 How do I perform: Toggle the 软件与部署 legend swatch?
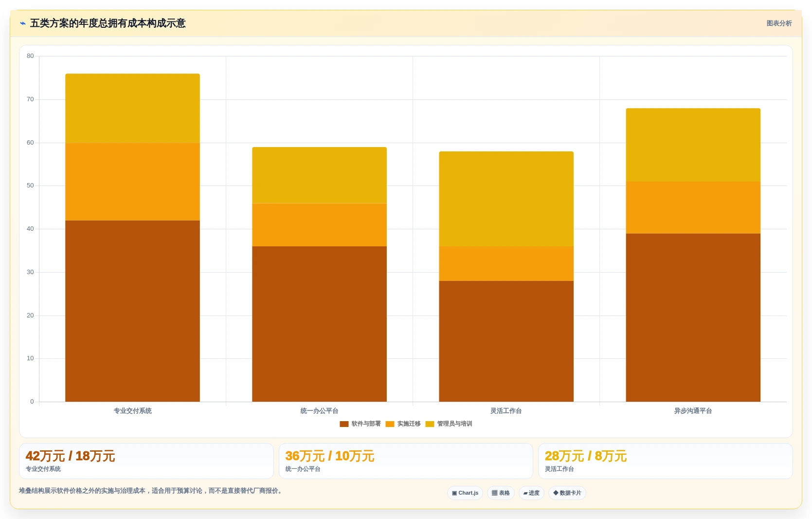(344, 424)
